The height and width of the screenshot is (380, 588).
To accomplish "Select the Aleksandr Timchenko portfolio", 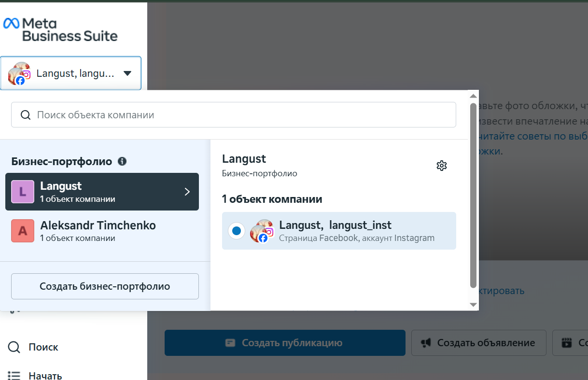I will (x=102, y=231).
